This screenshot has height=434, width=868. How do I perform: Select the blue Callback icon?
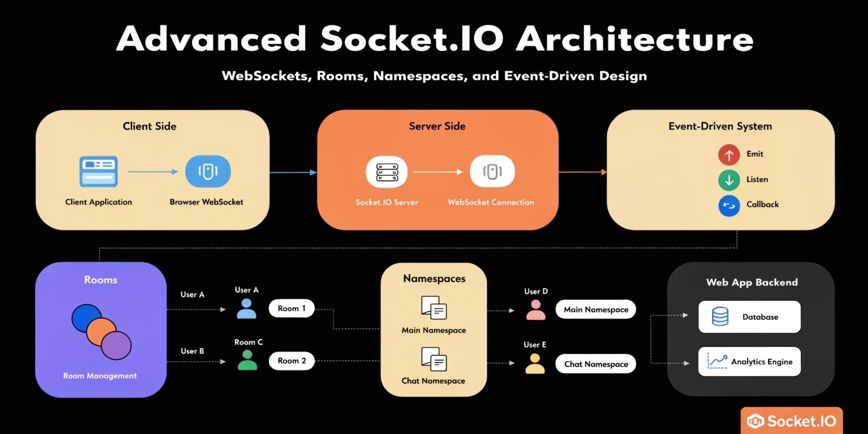(729, 206)
